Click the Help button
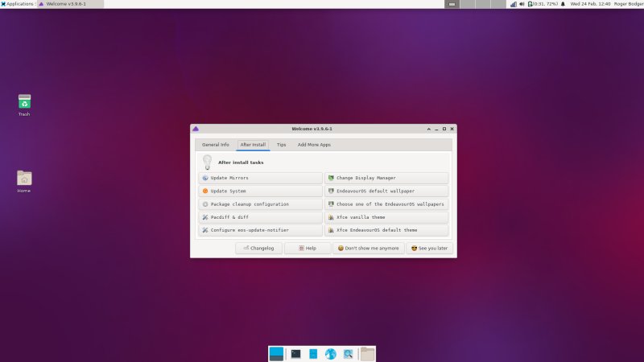Viewport: 644px width, 362px height. pyautogui.click(x=308, y=249)
